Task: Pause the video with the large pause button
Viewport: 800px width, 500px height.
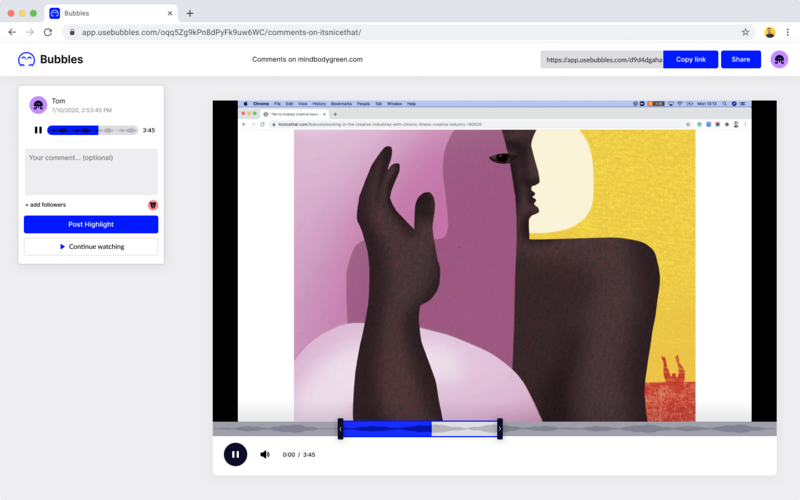Action: [x=235, y=454]
